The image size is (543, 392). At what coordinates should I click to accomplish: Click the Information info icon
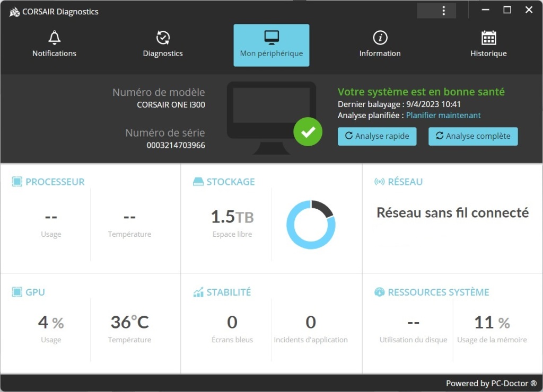coord(380,37)
